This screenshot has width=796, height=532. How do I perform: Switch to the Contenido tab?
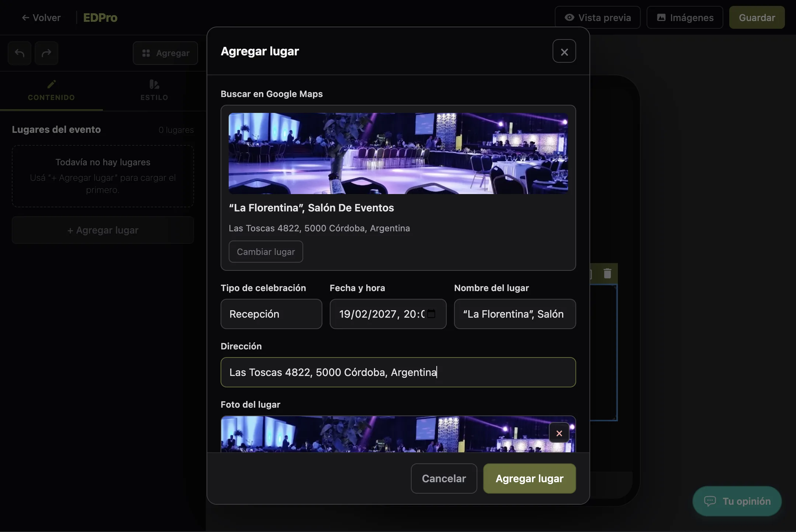pos(51,91)
